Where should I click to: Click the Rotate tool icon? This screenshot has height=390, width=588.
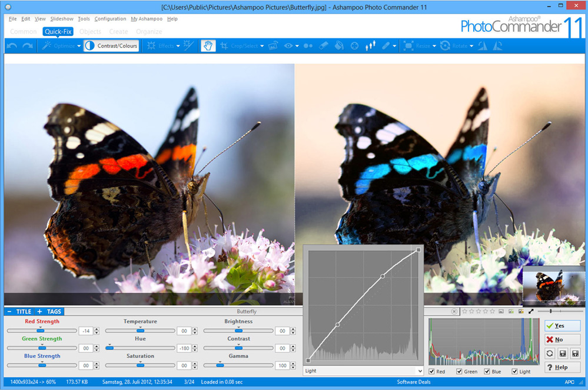(x=445, y=46)
